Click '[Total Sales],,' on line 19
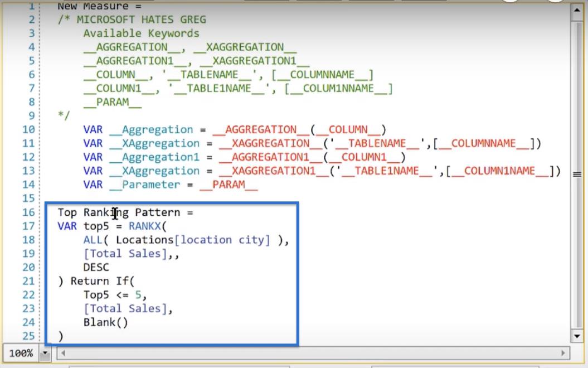The width and height of the screenshot is (588, 368). (x=131, y=254)
